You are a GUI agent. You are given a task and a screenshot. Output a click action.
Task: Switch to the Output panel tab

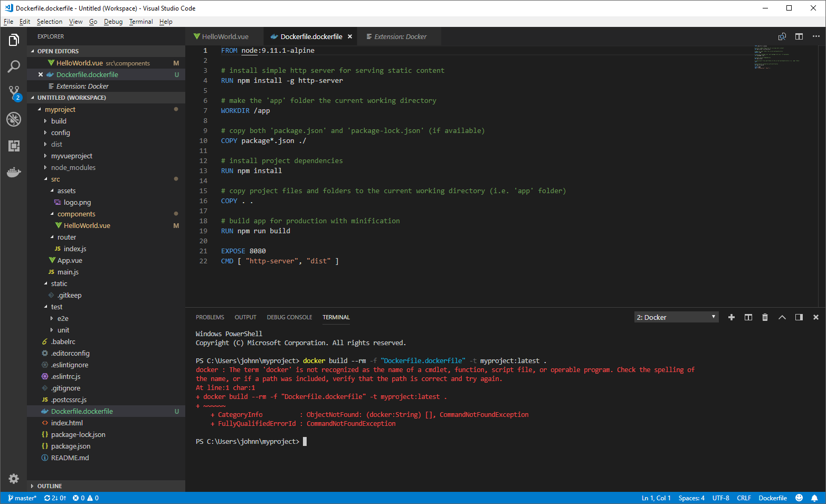point(245,317)
